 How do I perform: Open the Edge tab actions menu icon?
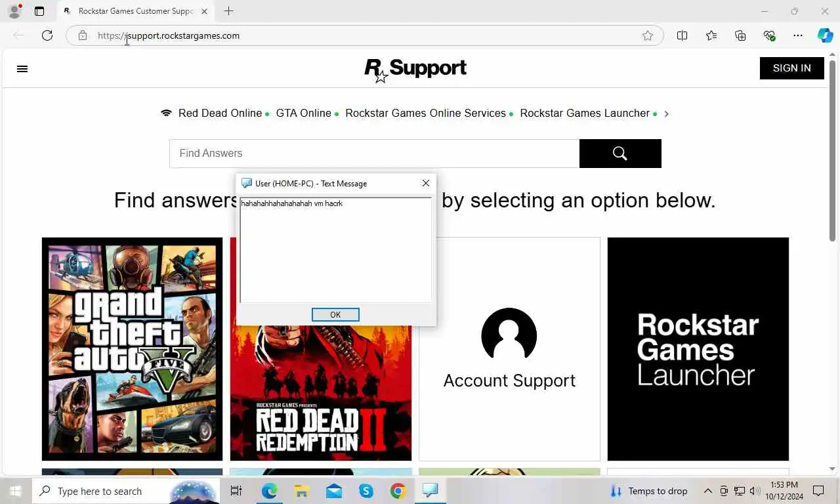tap(39, 11)
